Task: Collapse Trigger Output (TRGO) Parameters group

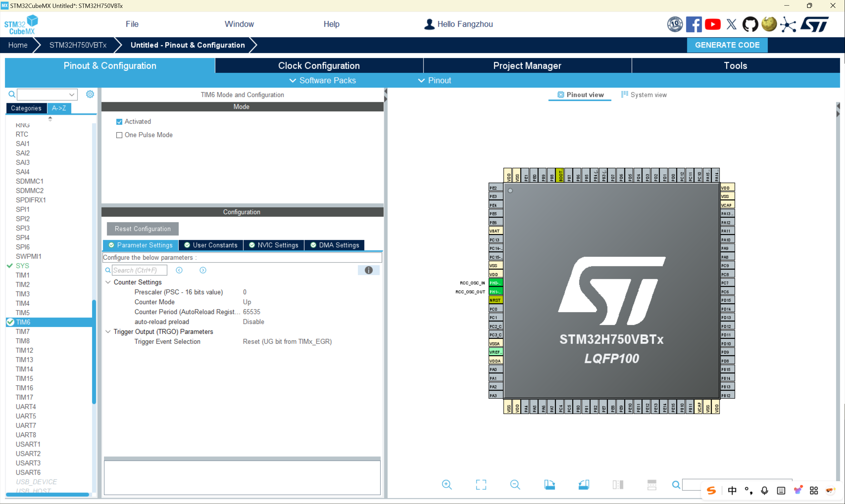Action: (x=108, y=332)
